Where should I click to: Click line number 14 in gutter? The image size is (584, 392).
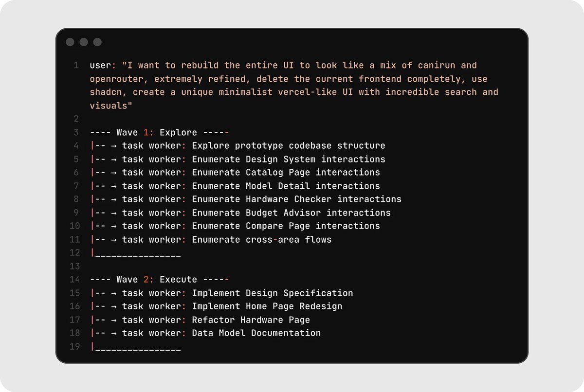74,280
